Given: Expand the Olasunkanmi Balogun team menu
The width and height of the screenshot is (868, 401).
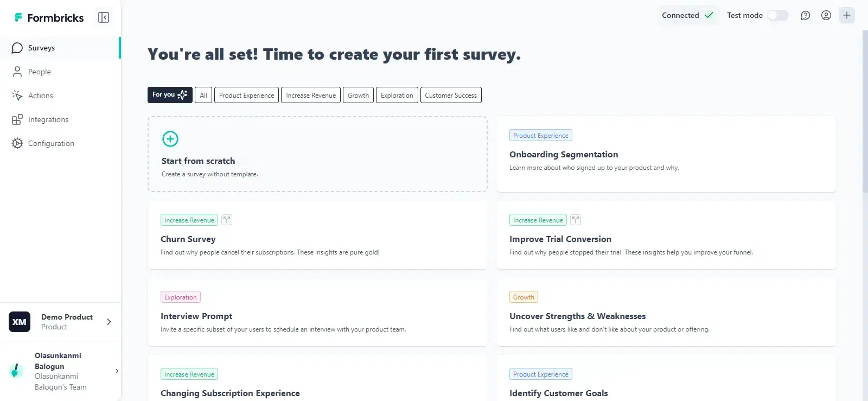Looking at the screenshot, I should click(x=117, y=371).
